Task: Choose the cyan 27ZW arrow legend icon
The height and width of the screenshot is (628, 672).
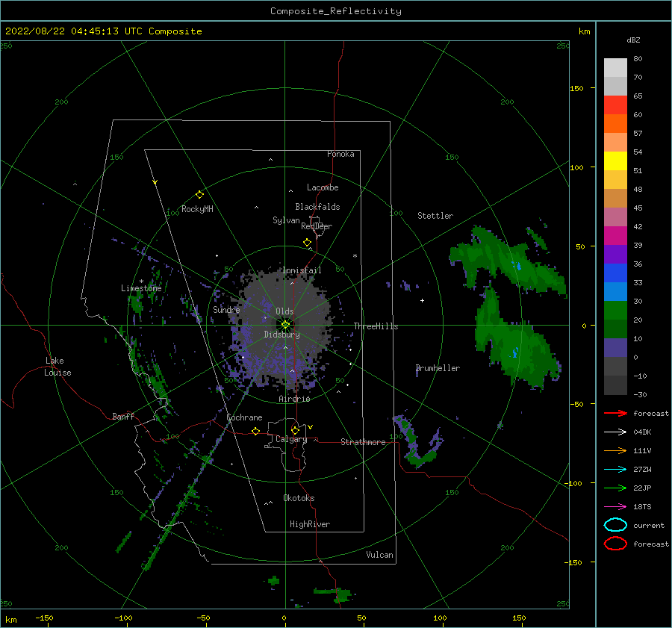Action: coord(615,470)
